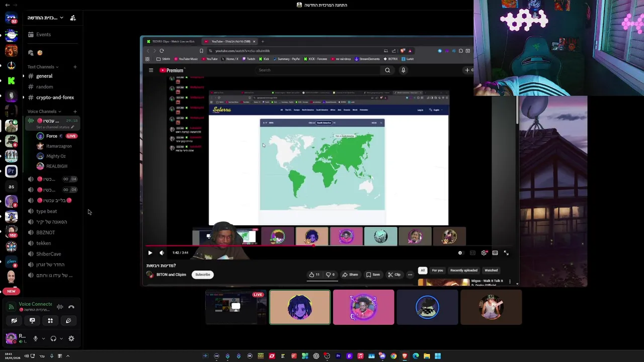Click the NEW unread indicator pill
The image size is (644, 362).
pyautogui.click(x=11, y=291)
